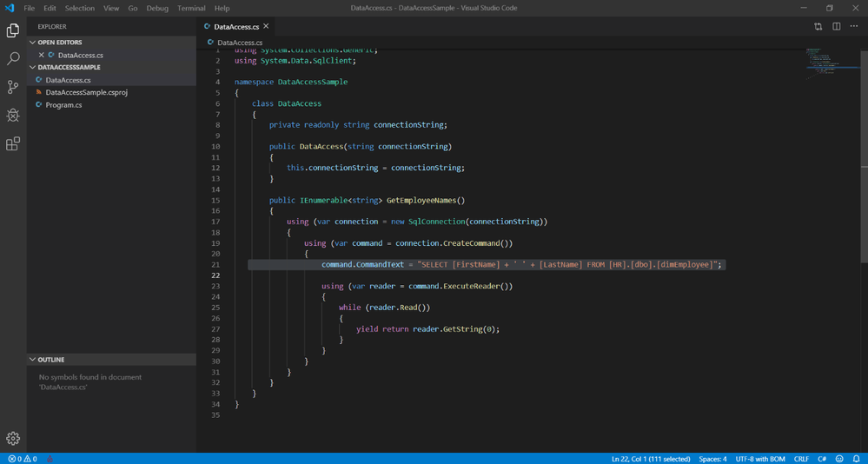Open the Help menu
The image size is (868, 464).
pyautogui.click(x=222, y=9)
